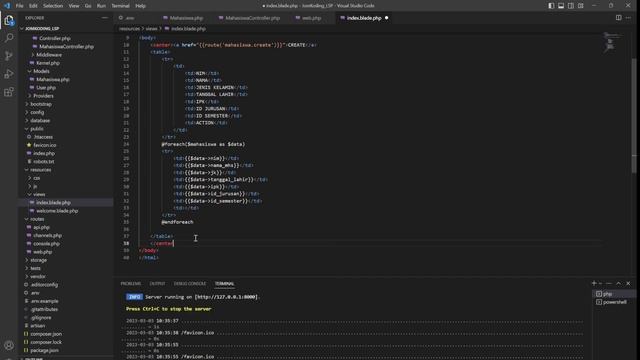The image size is (640, 360).
Task: Open the terminal panel more actions ellipsis
Action: 609,283
